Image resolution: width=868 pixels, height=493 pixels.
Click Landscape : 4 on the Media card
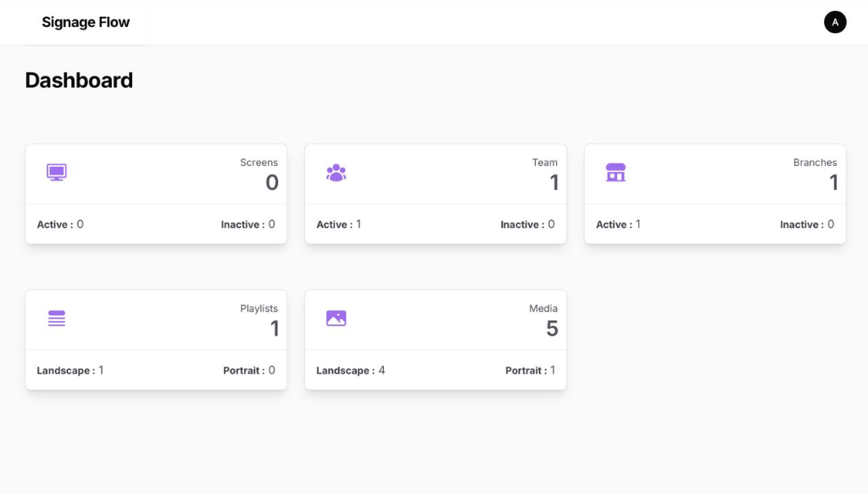[350, 370]
